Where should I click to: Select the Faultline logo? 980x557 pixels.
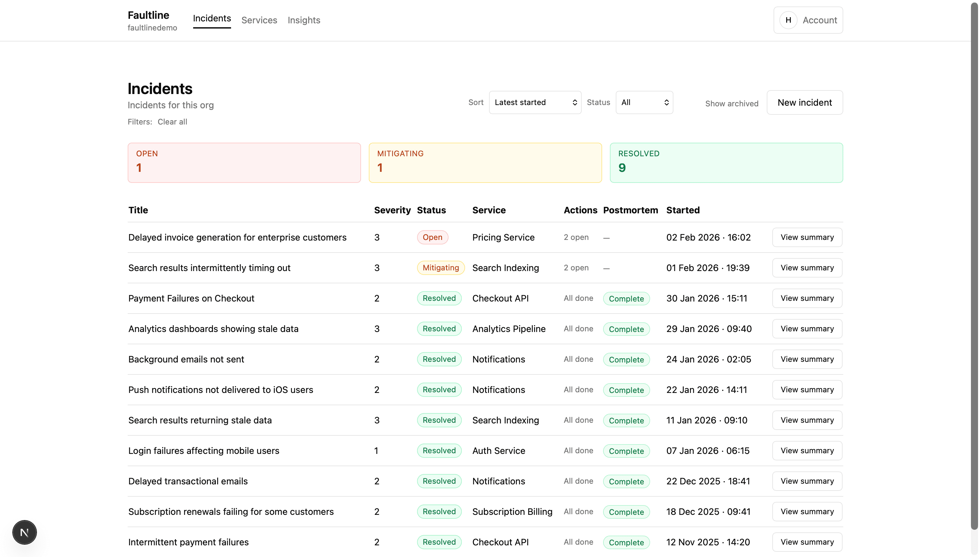pyautogui.click(x=148, y=15)
